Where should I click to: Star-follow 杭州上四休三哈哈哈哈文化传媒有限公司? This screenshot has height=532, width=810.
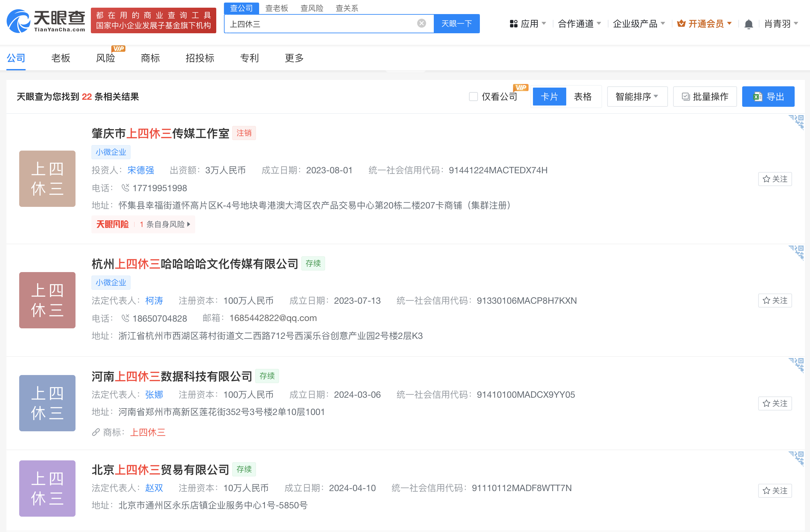775,300
